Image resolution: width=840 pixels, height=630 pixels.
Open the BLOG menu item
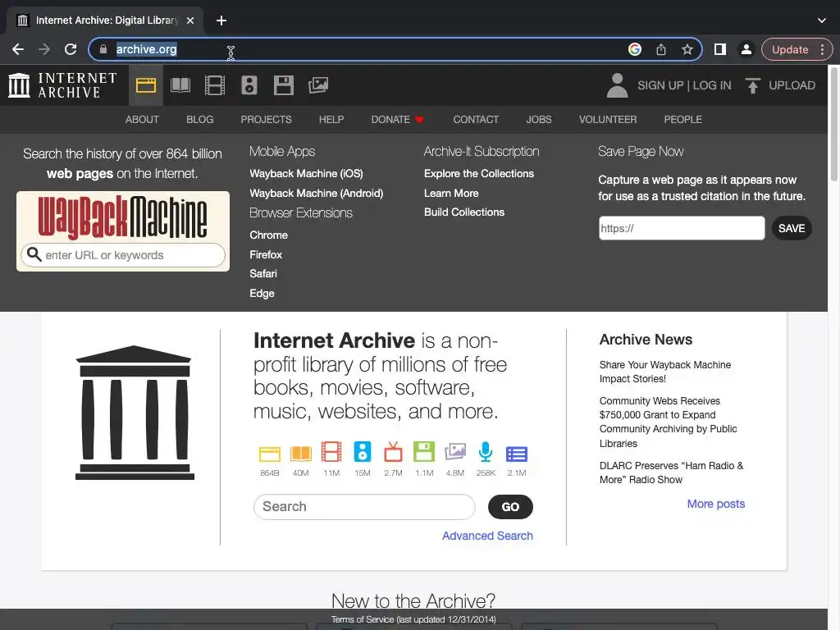(x=200, y=120)
